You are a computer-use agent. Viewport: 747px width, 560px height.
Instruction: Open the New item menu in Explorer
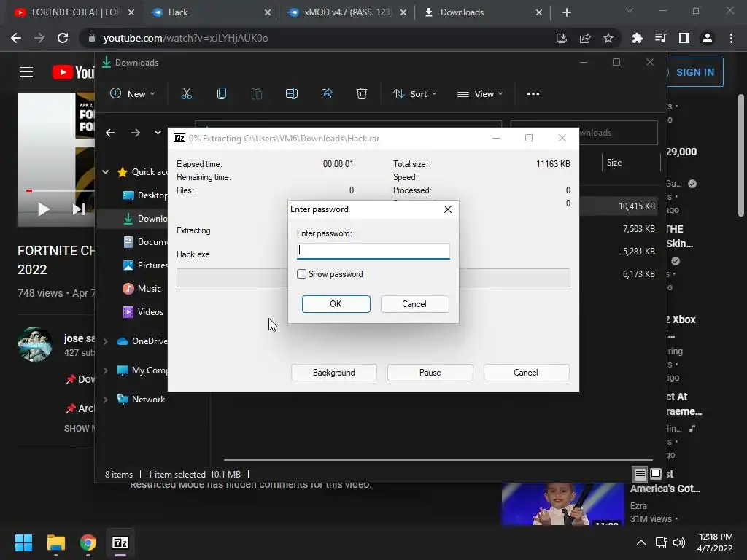coord(133,94)
